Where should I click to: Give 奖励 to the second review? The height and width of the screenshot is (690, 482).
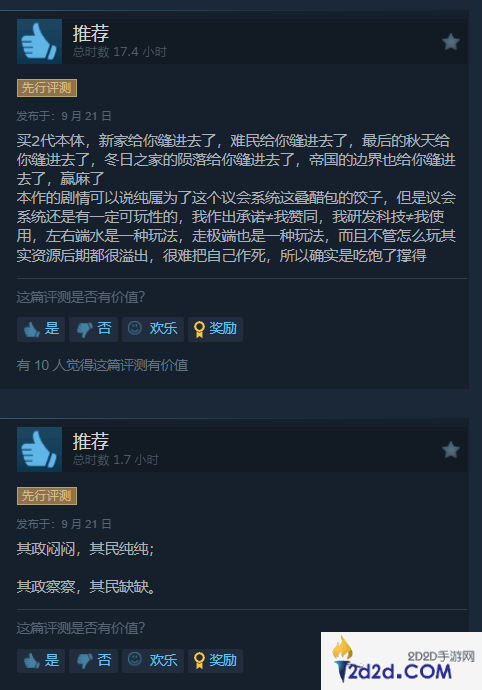(x=215, y=661)
